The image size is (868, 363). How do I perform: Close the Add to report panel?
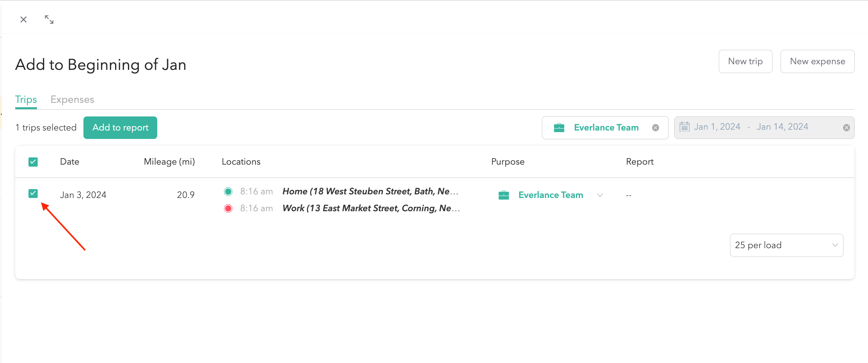point(24,20)
